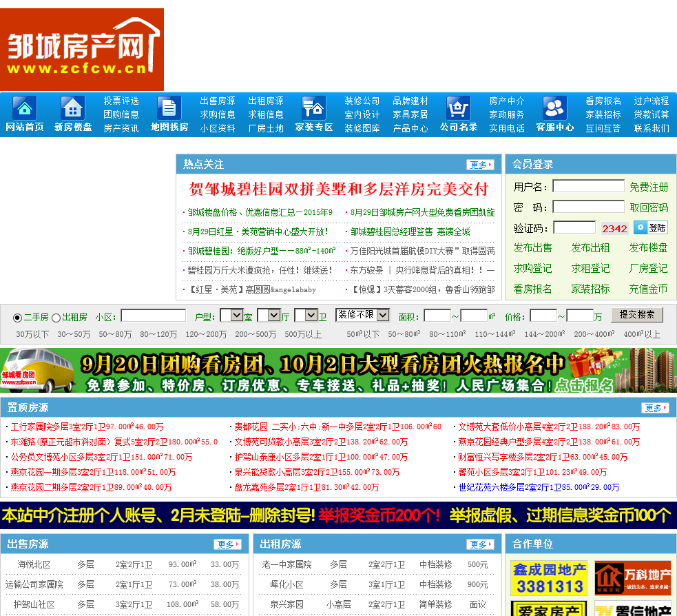
Task: Select the 出租房 radio button
Action: [56, 318]
